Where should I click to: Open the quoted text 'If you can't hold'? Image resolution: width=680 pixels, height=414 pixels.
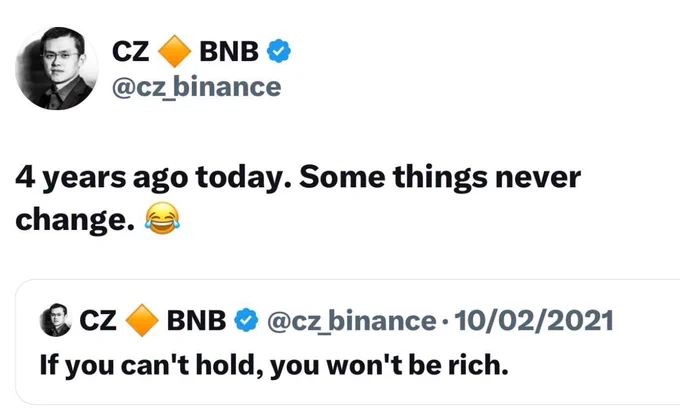(151, 365)
